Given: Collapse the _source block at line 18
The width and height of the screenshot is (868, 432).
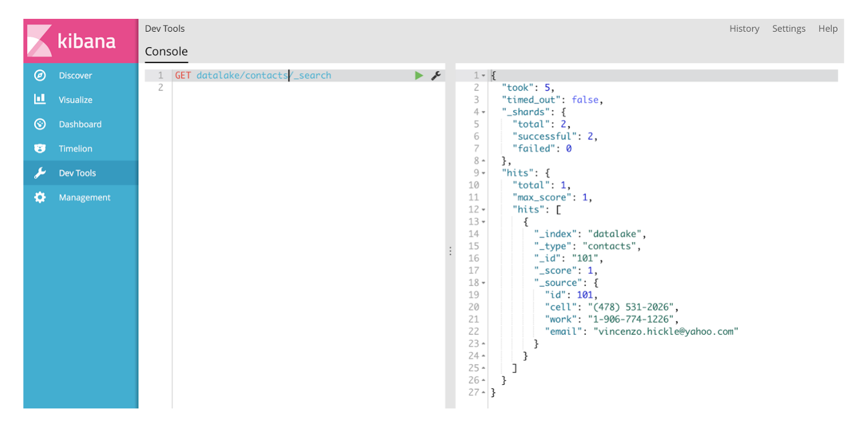Looking at the screenshot, I should click(x=483, y=283).
